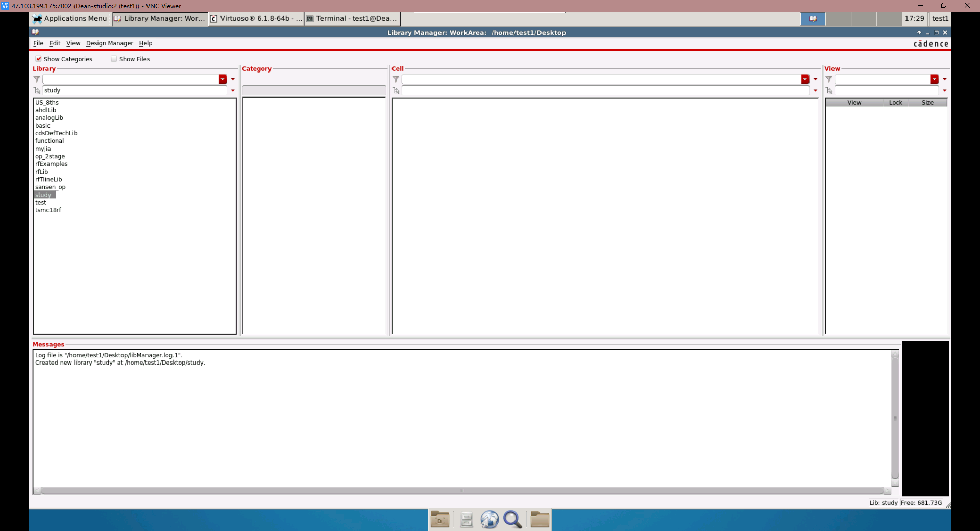Click the Cell filter funnel icon
Viewport: 980px width, 531px height.
396,79
